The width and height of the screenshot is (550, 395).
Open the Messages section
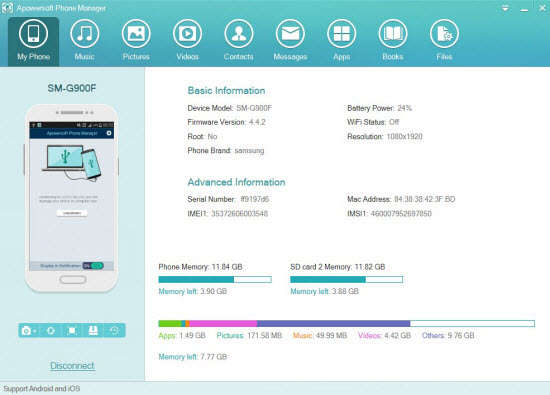(x=290, y=41)
